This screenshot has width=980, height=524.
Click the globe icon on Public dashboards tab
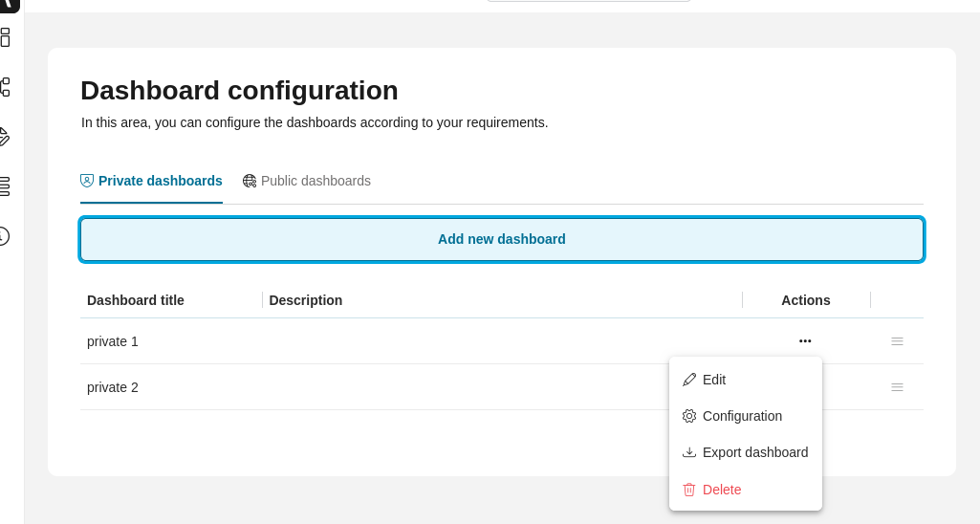coord(250,181)
